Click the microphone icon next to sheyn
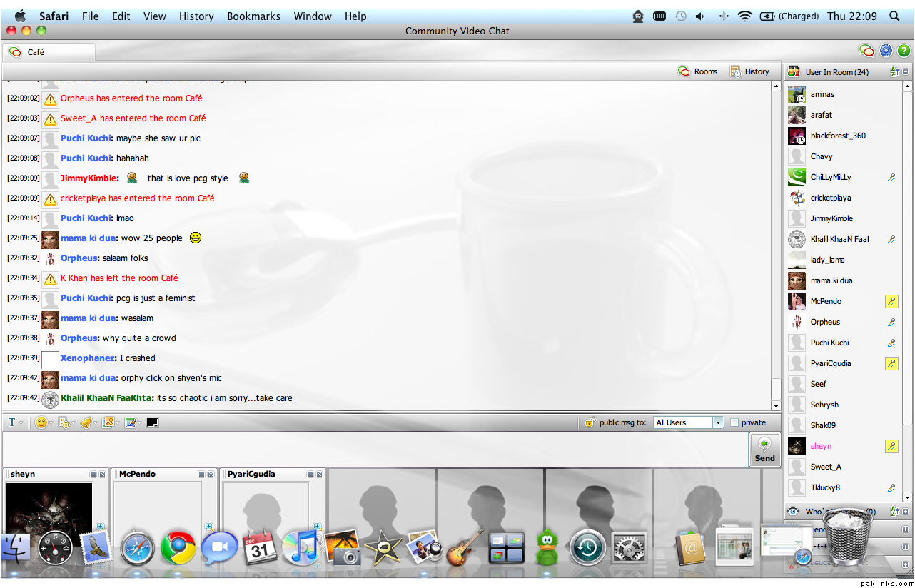The image size is (915, 588). click(x=891, y=446)
